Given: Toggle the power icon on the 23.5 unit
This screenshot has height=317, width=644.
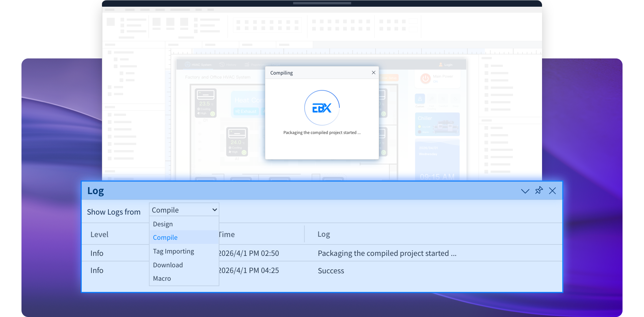Looking at the screenshot, I should 213,114.
